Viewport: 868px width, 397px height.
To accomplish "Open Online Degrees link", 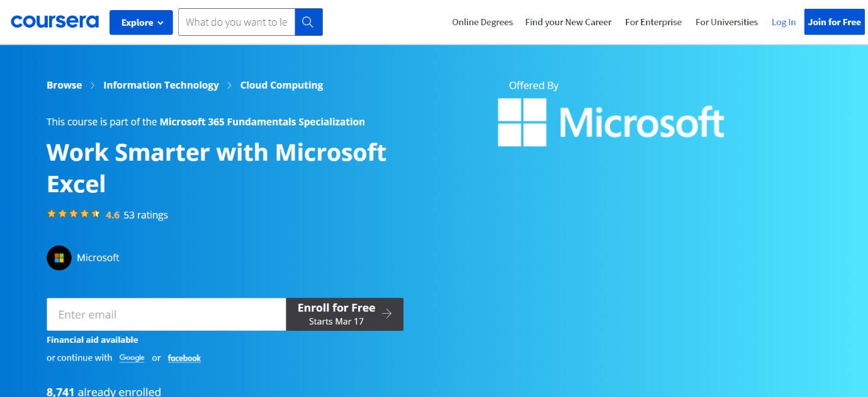I will coord(482,22).
